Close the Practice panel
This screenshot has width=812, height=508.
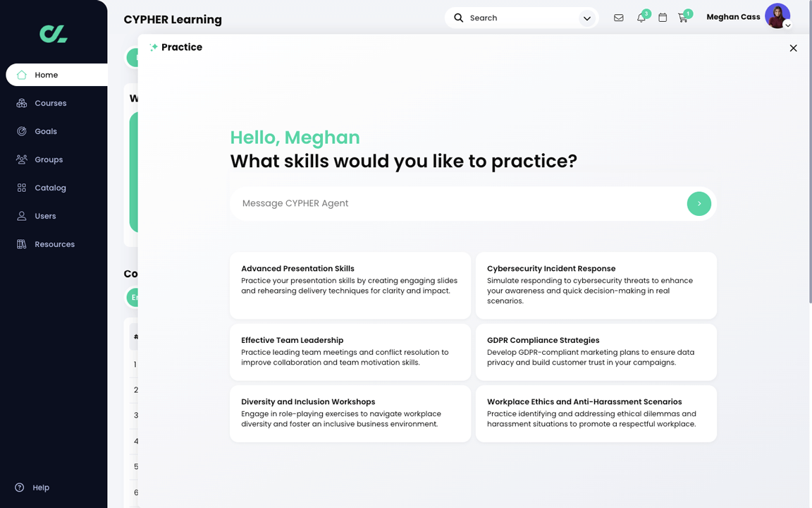point(793,48)
